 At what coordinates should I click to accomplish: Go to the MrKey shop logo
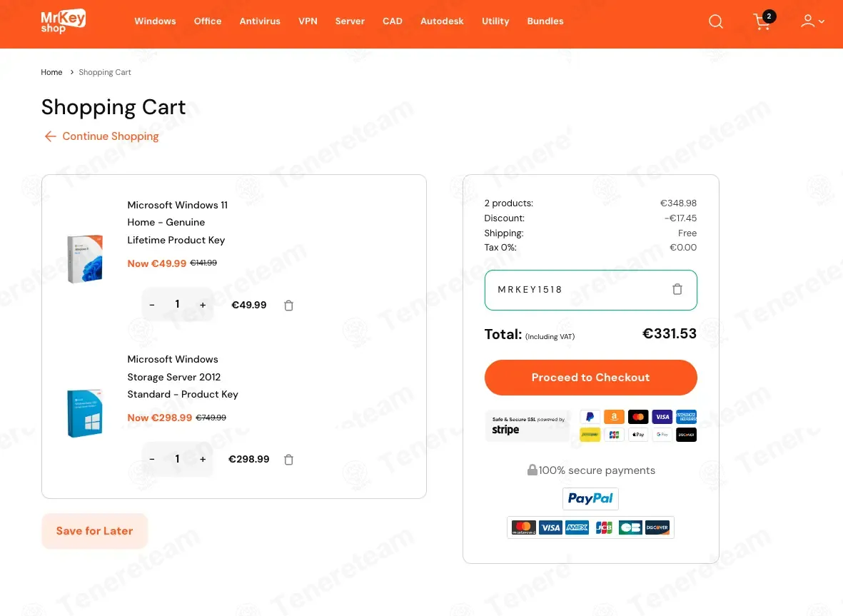[x=64, y=21]
